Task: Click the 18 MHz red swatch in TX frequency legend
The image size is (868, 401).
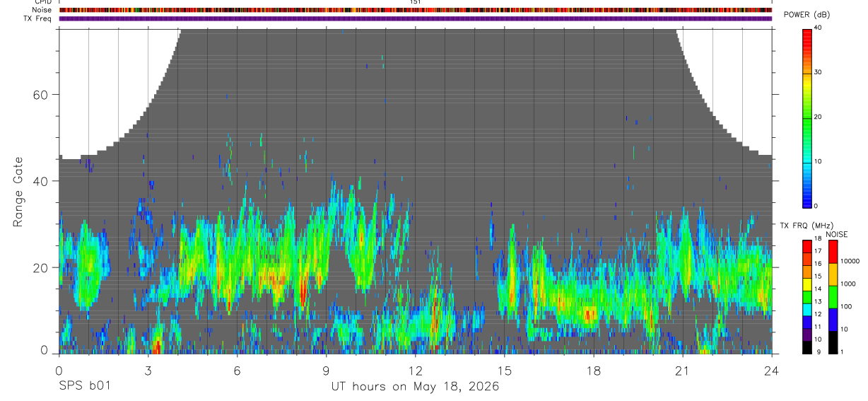Action: click(807, 247)
